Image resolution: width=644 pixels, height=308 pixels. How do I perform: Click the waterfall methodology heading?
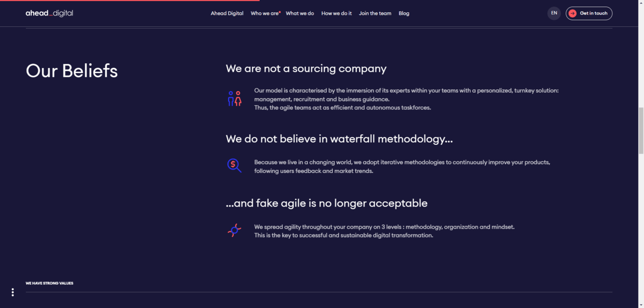click(x=339, y=139)
